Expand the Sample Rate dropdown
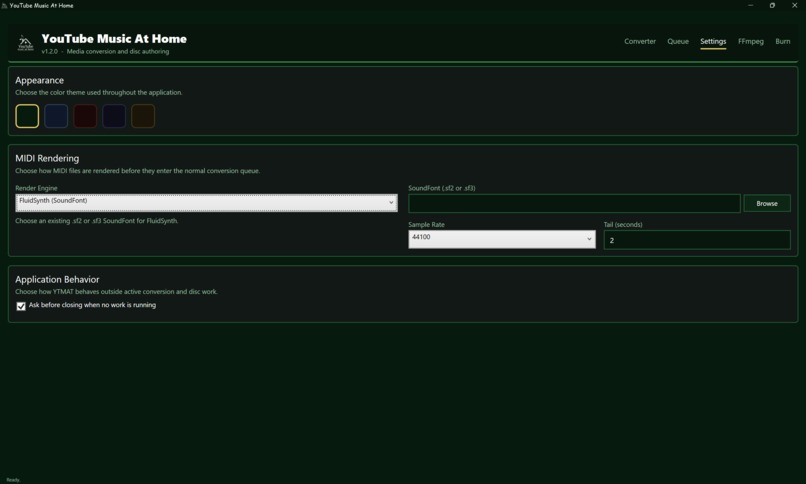Screen dimensions: 806x484 502,239
